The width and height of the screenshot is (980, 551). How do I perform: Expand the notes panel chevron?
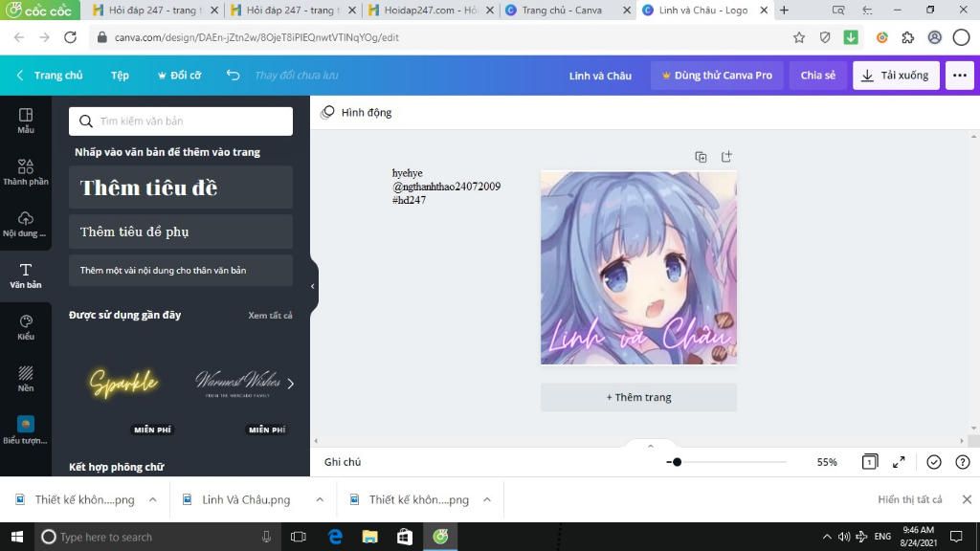(x=651, y=446)
